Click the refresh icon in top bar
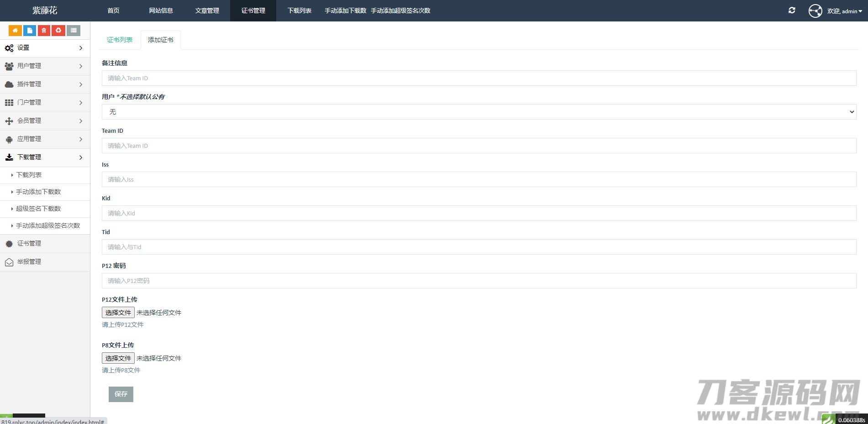 point(792,10)
